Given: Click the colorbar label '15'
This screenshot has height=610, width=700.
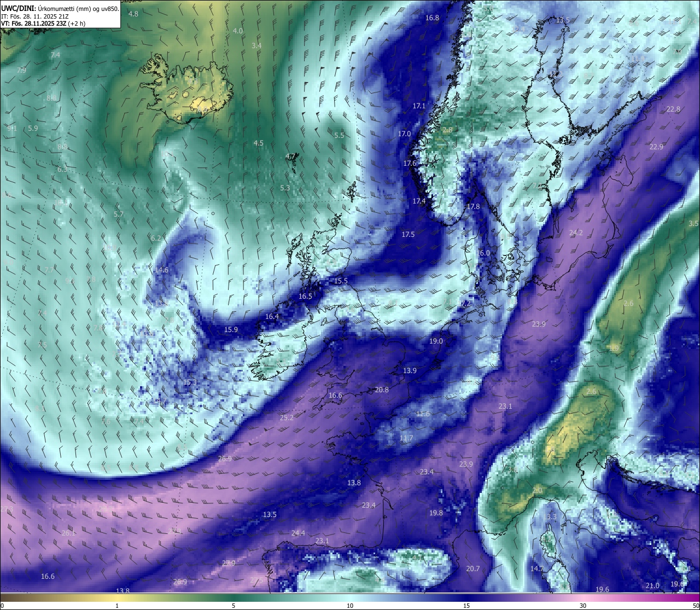Looking at the screenshot, I should (466, 606).
